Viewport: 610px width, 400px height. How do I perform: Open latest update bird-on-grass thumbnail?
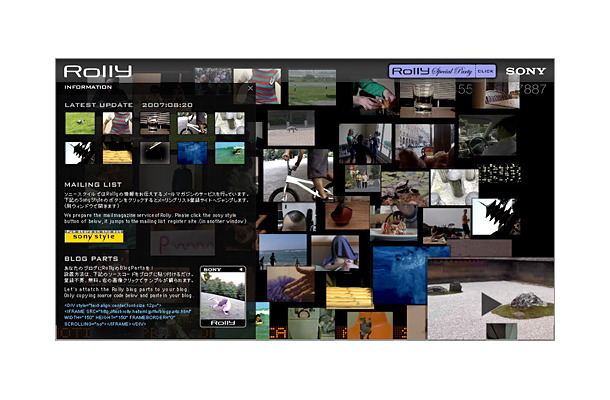click(80, 123)
